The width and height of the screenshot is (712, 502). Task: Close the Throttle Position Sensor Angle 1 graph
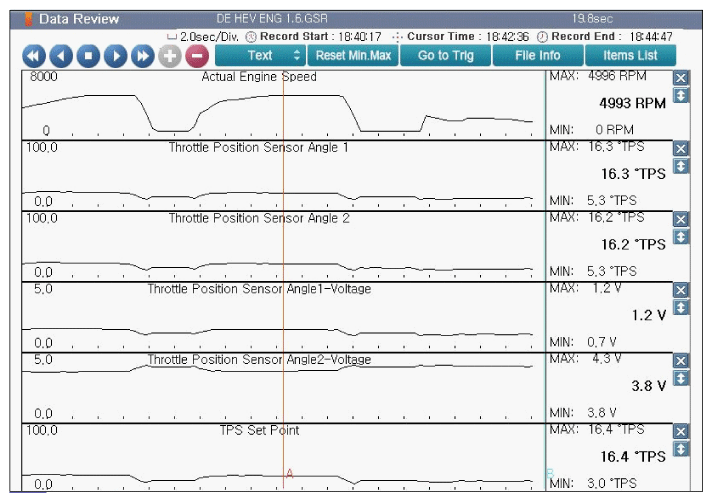coord(681,148)
